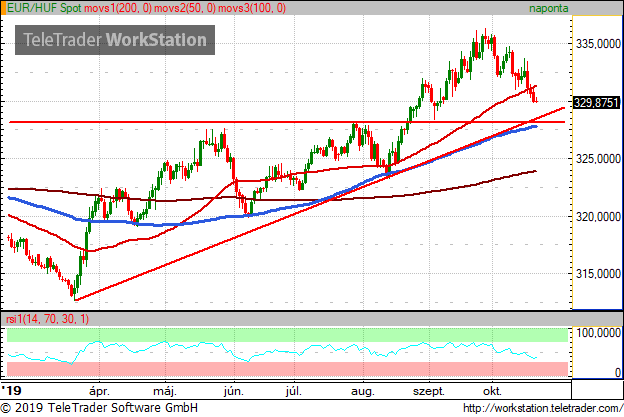Click the 100,0000 RSI axis label
Image resolution: width=624 pixels, height=417 pixels.
click(598, 333)
